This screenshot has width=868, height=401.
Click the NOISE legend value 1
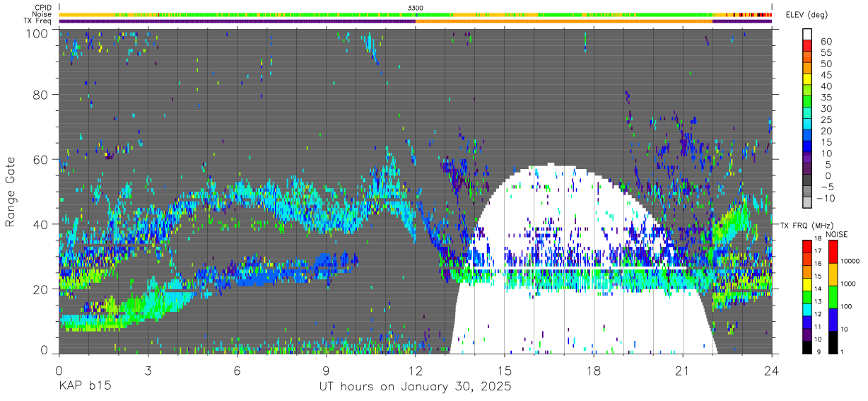[841, 351]
